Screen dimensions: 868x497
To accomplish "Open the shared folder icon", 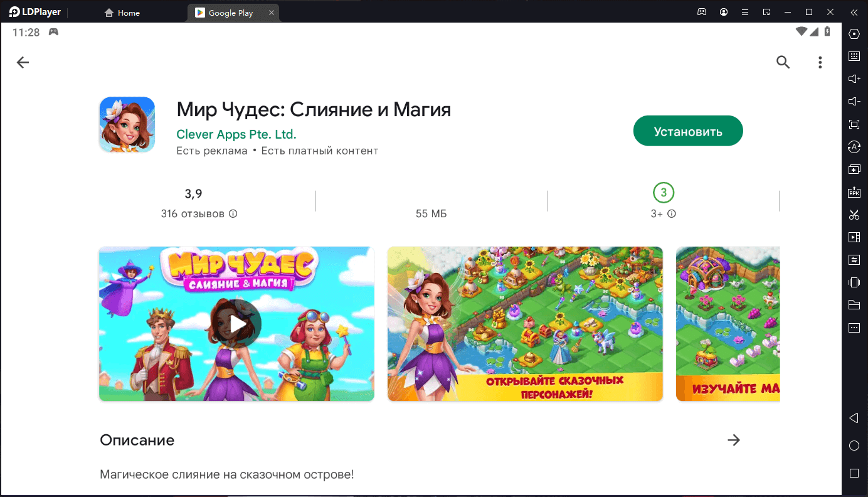I will 854,305.
